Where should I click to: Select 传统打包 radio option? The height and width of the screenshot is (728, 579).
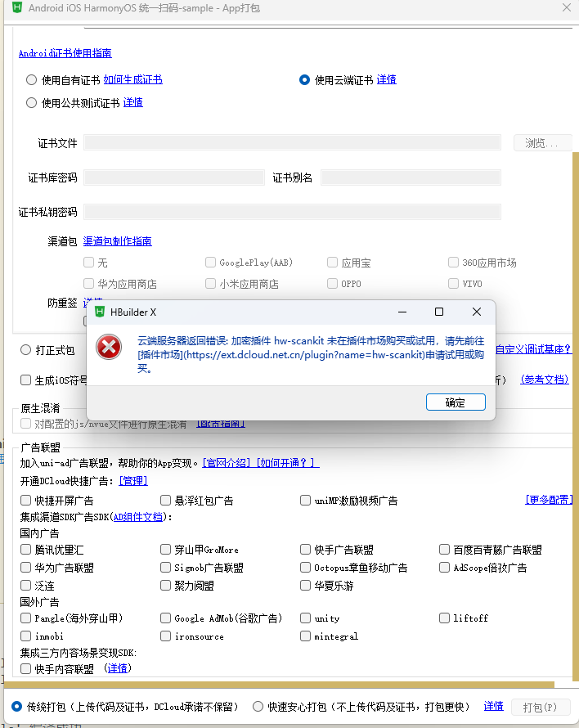pyautogui.click(x=16, y=706)
